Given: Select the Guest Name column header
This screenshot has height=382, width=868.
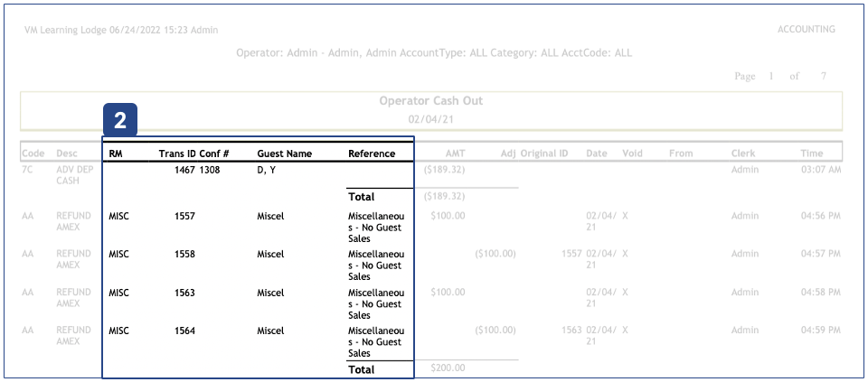Looking at the screenshot, I should tap(284, 154).
